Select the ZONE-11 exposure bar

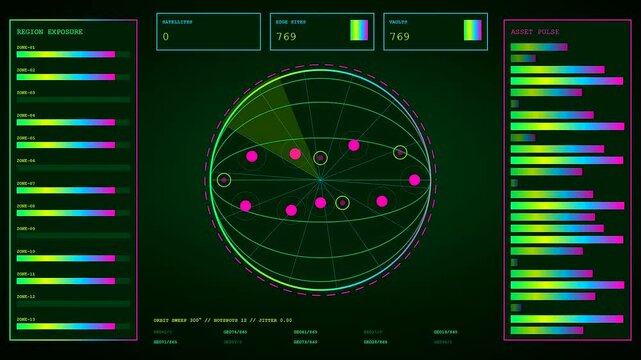click(x=73, y=281)
